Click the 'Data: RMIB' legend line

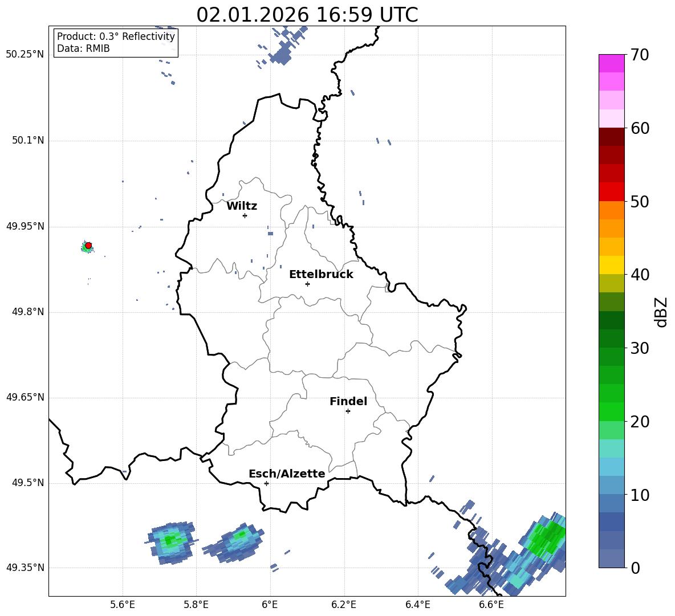[x=83, y=48]
